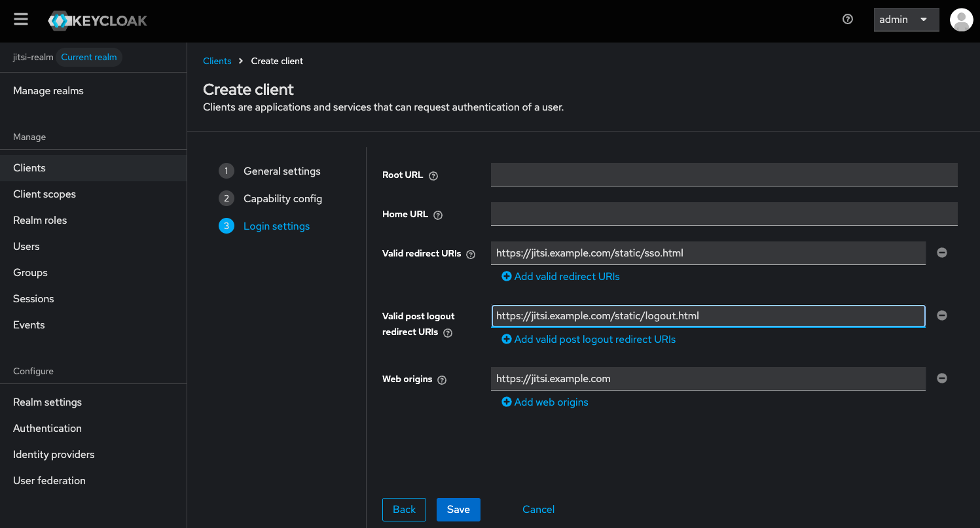Click the help icon beside Home URL
Viewport: 980px width, 528px height.
point(437,215)
